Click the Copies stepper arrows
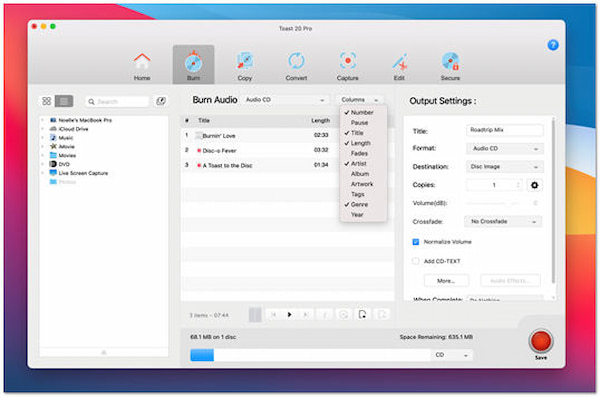600x397 pixels. click(518, 185)
